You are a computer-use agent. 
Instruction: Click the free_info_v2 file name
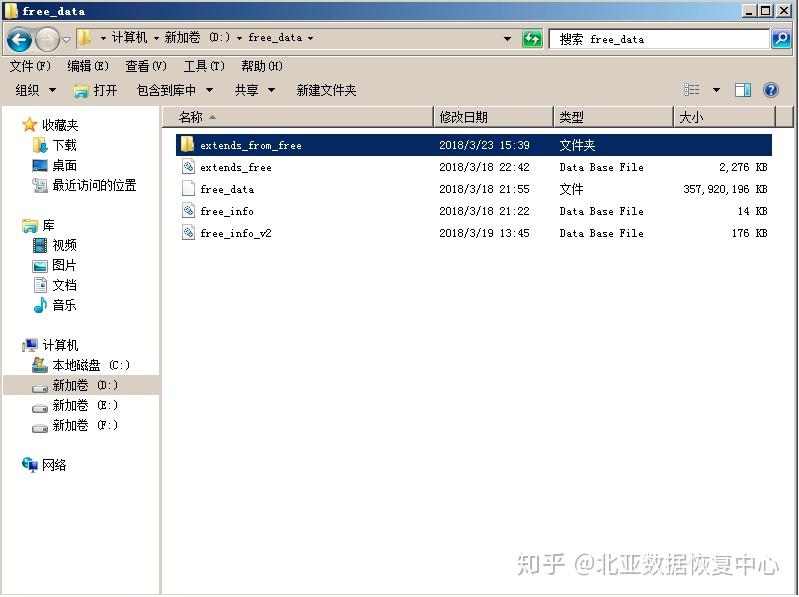coord(236,233)
